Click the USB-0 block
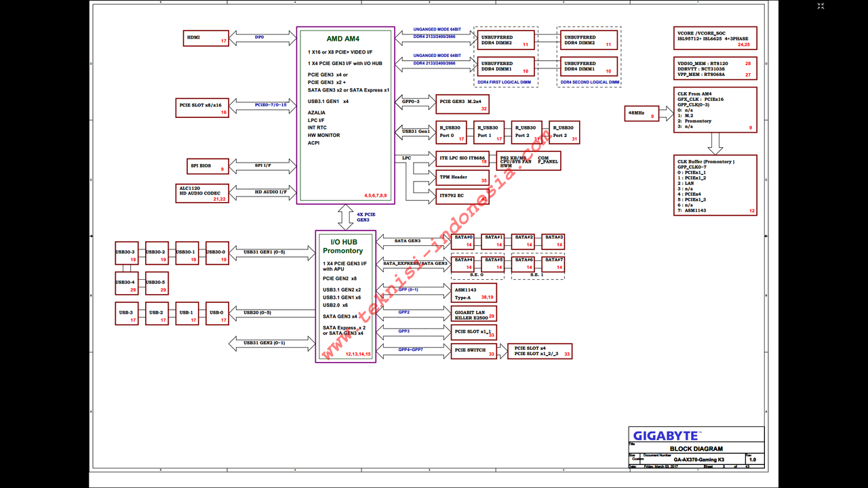 (x=217, y=313)
